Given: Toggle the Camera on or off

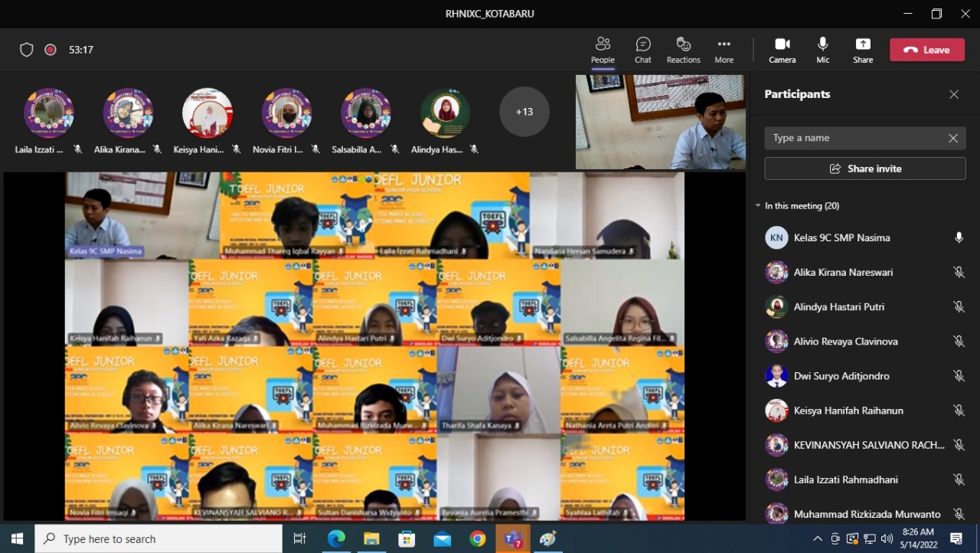Looking at the screenshot, I should coord(782,50).
